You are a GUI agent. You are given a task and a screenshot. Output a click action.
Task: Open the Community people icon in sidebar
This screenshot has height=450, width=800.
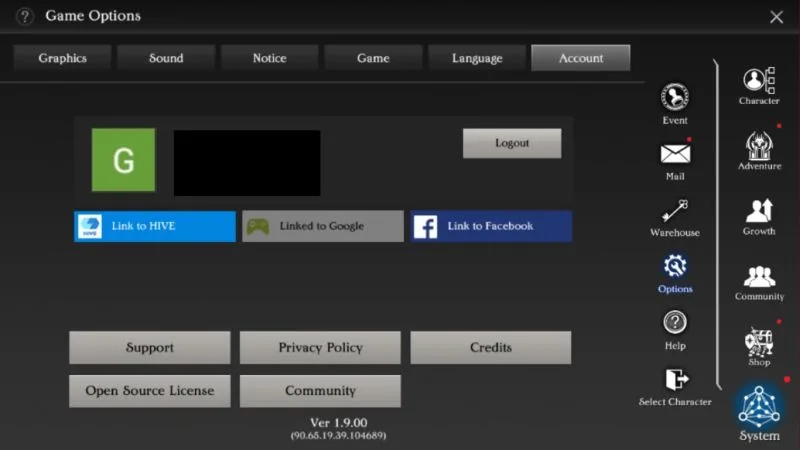[x=759, y=277]
